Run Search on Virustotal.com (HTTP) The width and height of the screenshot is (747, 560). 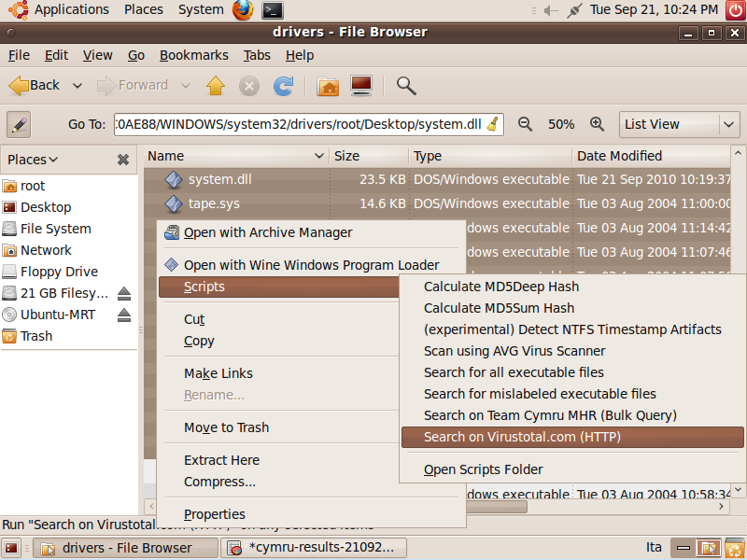click(572, 437)
